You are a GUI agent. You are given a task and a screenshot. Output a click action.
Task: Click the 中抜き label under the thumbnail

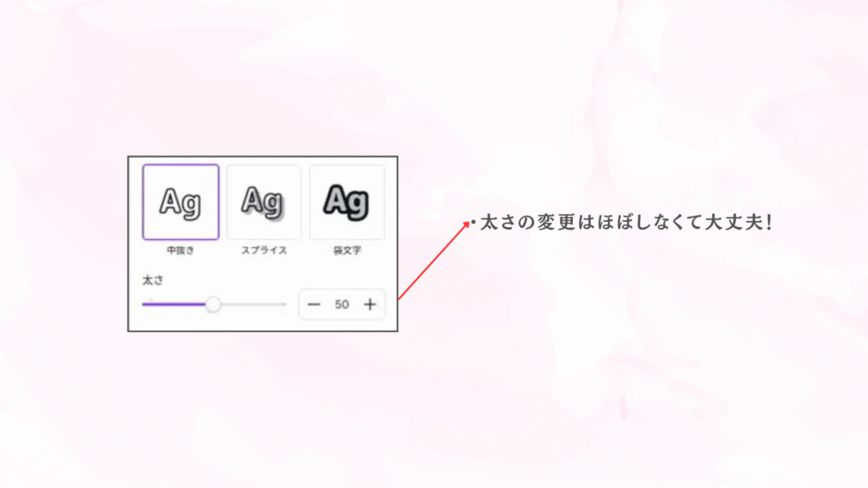coord(181,251)
